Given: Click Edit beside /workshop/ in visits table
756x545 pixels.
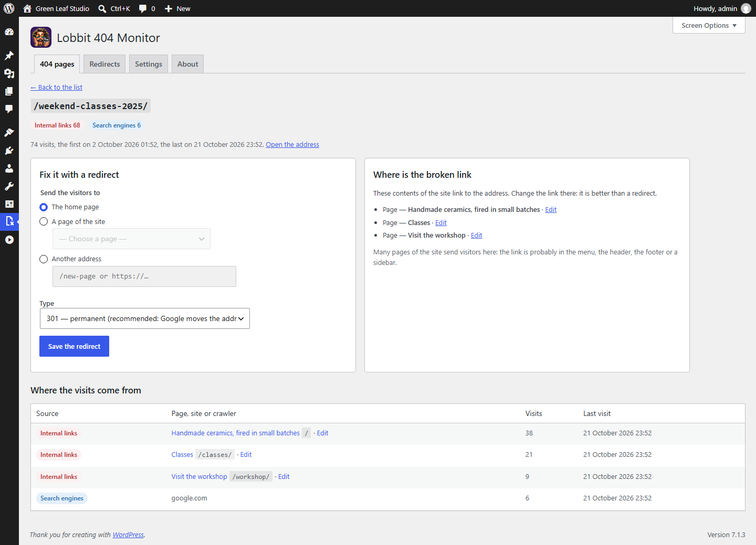Looking at the screenshot, I should [284, 477].
